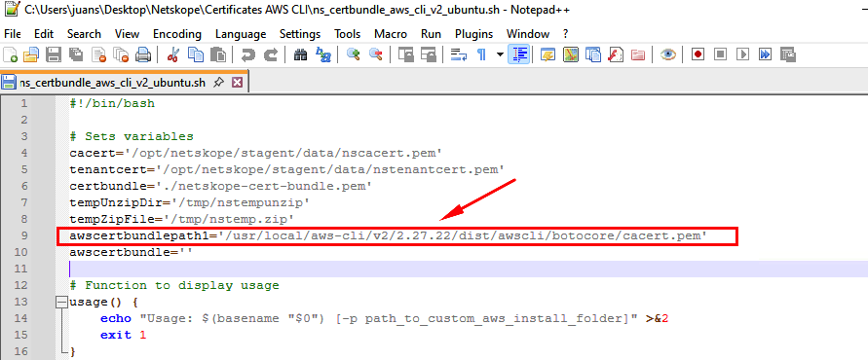Click the tenantcert= variable line

[x=286, y=169]
